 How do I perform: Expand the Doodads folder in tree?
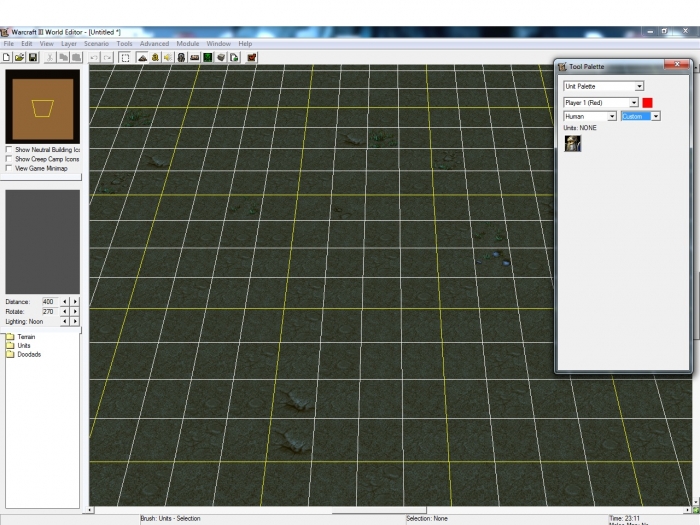point(10,354)
